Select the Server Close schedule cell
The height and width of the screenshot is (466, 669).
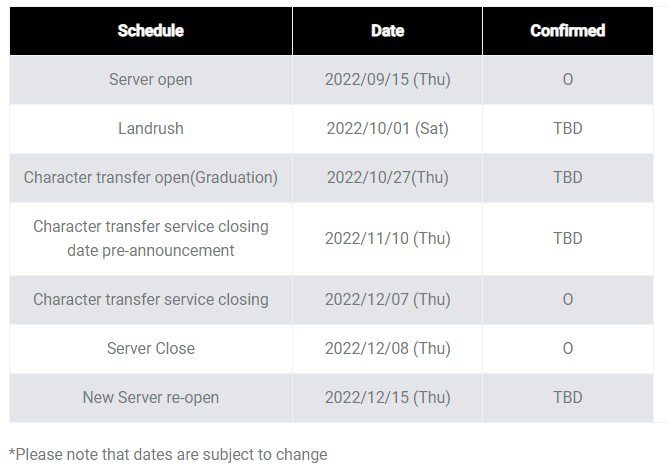(151, 349)
